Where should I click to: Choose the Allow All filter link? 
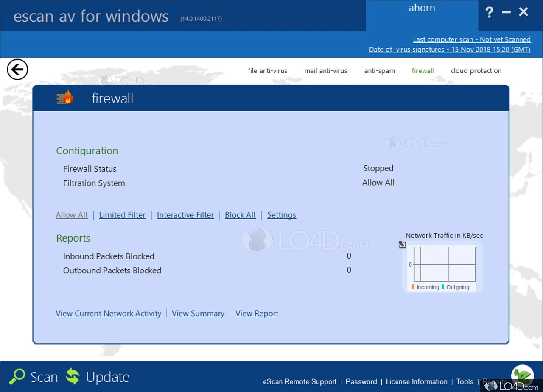pyautogui.click(x=72, y=215)
